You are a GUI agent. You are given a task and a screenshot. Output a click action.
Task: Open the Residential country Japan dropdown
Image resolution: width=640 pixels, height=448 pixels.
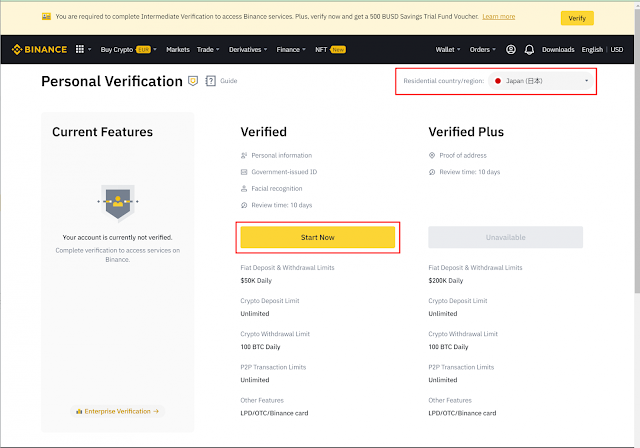point(541,81)
